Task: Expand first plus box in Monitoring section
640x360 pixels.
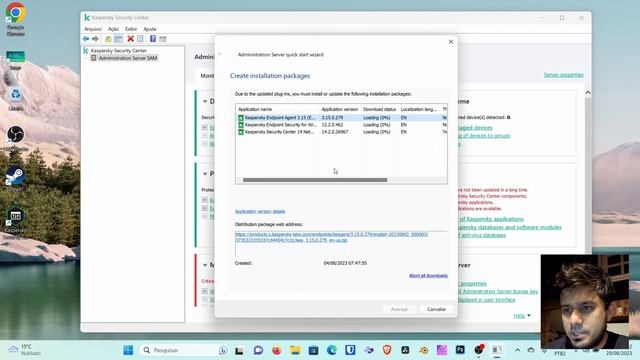Action: click(204, 291)
